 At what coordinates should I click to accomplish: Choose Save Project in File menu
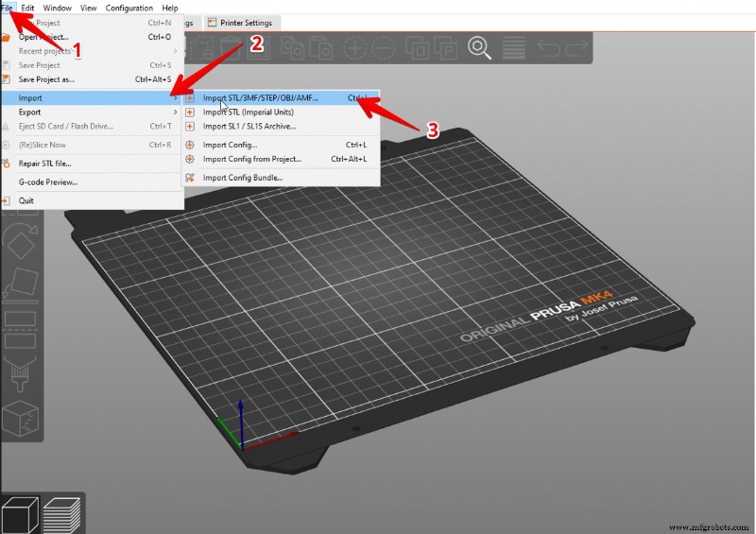pyautogui.click(x=92, y=65)
